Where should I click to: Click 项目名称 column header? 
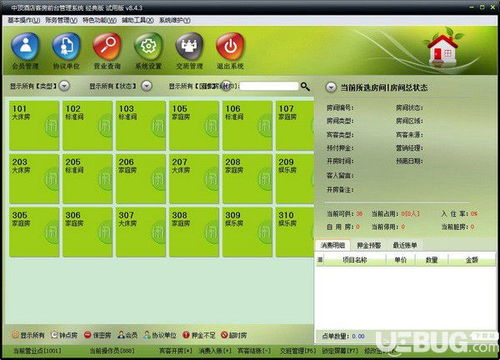click(x=355, y=260)
